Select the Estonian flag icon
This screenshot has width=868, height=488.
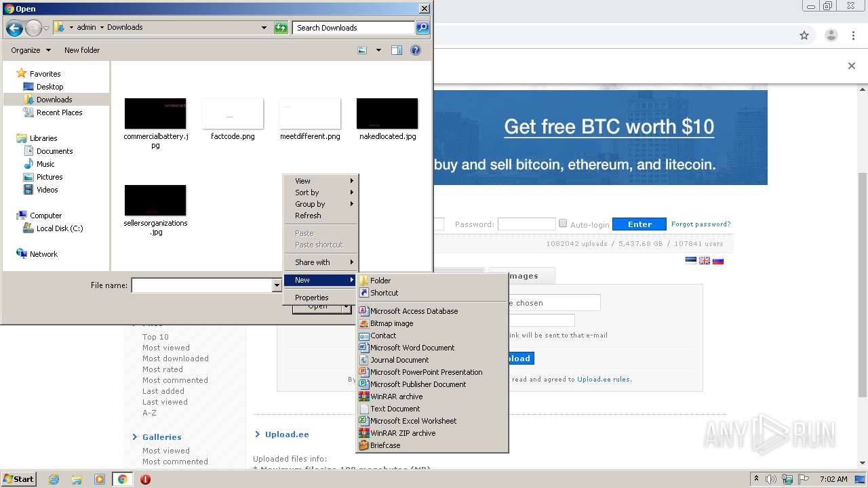click(x=691, y=261)
